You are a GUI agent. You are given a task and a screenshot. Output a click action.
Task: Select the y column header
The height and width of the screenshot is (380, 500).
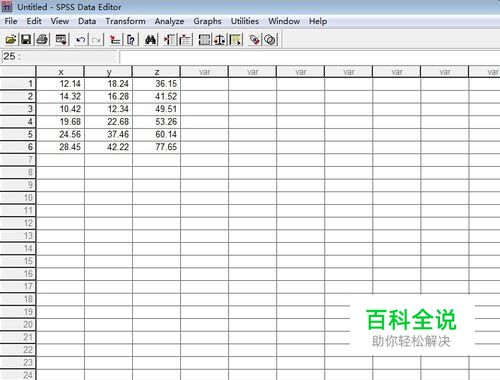pos(109,72)
